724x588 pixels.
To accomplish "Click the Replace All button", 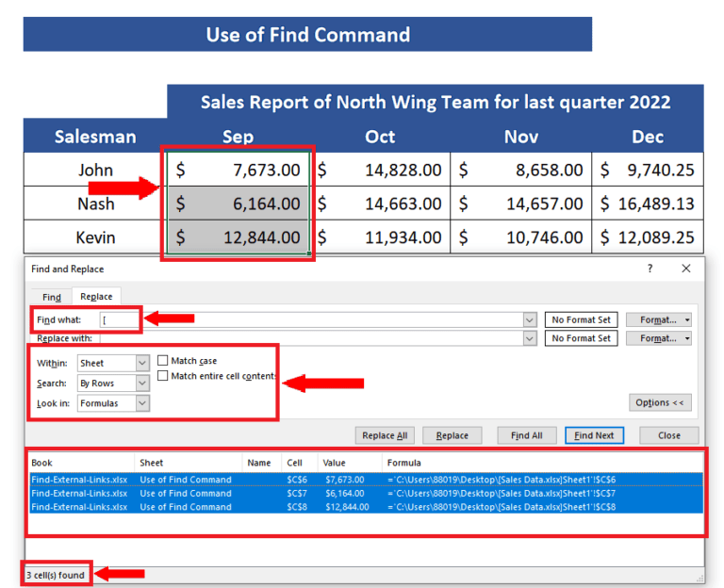I will (x=385, y=435).
